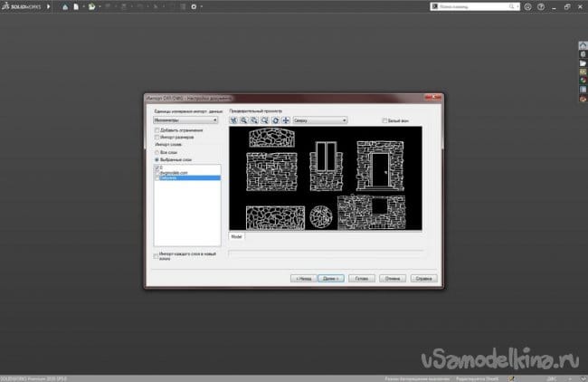Click the Zoom In preview icon

tap(244, 119)
